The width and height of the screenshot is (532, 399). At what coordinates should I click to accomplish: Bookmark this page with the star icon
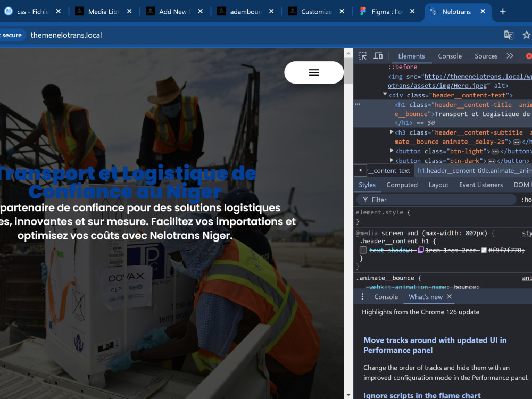tap(526, 35)
